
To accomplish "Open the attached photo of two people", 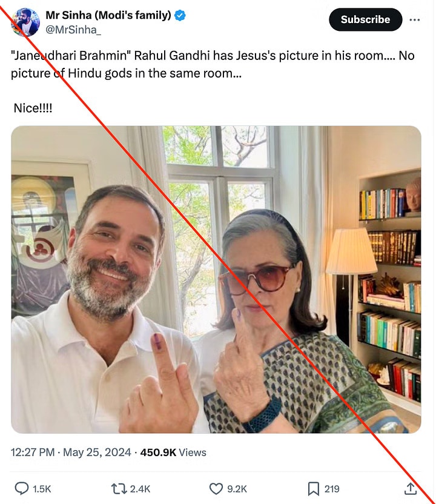I will click(216, 279).
